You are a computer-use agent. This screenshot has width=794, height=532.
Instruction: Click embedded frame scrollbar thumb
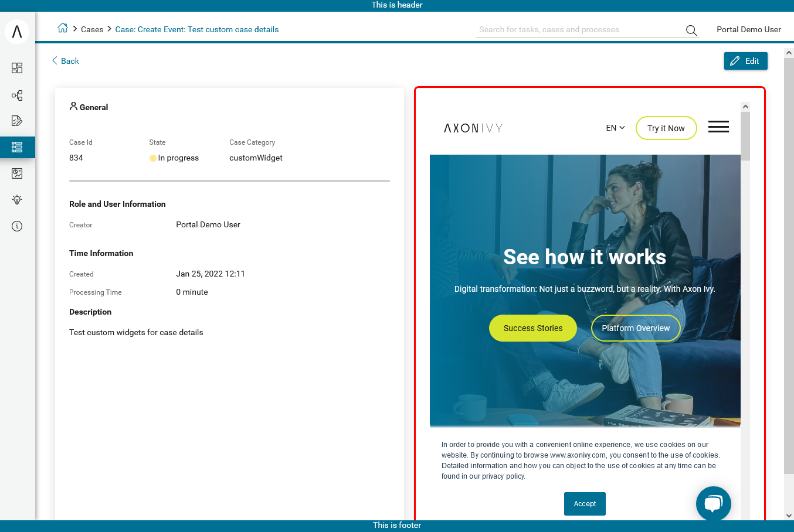(x=745, y=137)
